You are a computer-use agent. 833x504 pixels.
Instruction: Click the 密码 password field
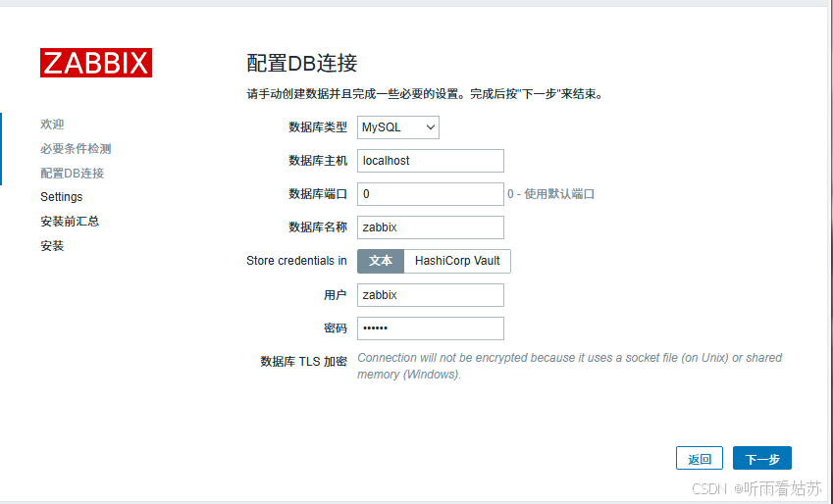click(431, 328)
